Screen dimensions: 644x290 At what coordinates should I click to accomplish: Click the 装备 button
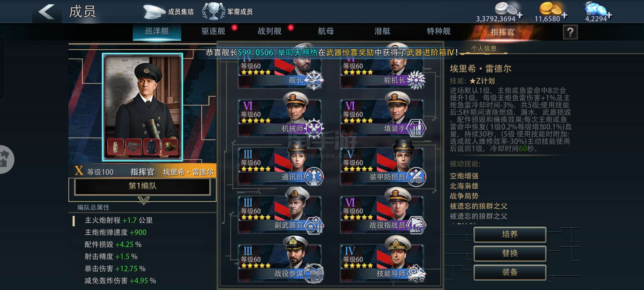coord(510,272)
